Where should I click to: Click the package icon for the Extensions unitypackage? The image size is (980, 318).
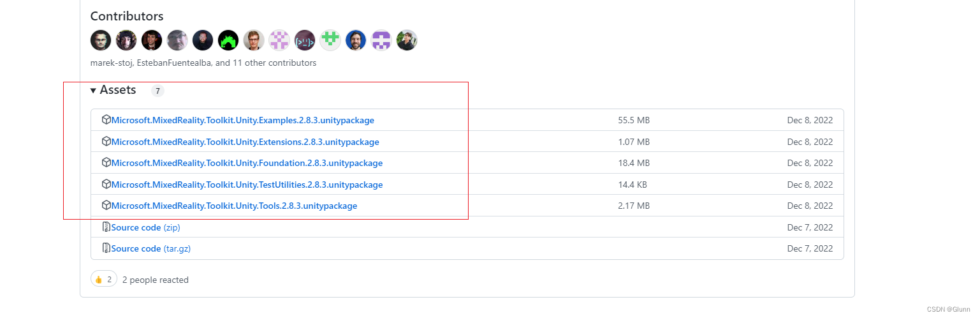[x=106, y=141]
